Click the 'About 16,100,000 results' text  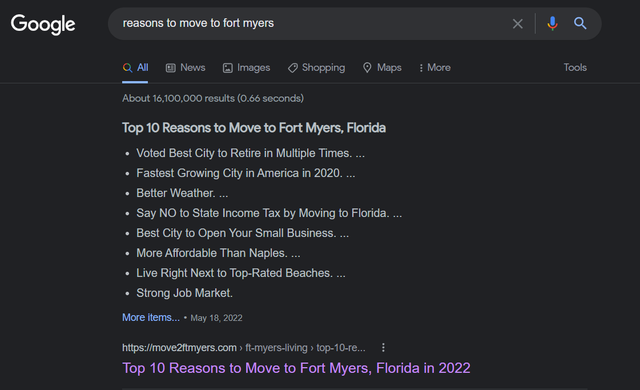pyautogui.click(x=213, y=98)
